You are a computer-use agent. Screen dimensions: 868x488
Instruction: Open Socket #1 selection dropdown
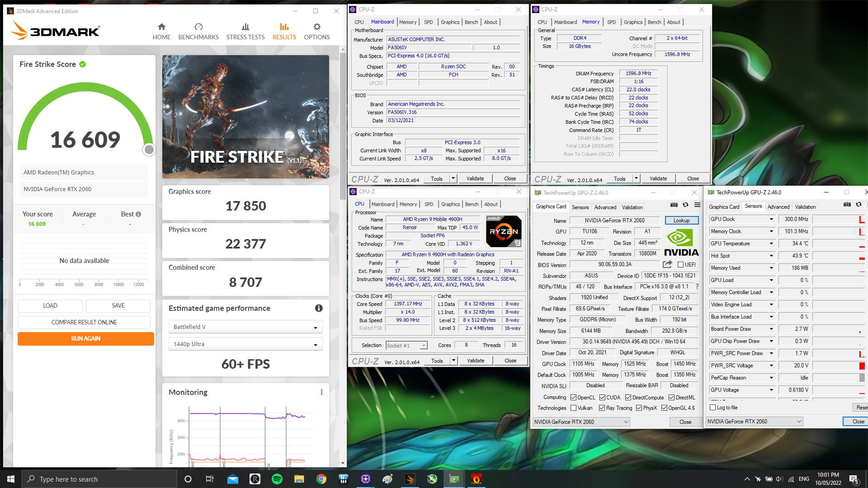406,345
